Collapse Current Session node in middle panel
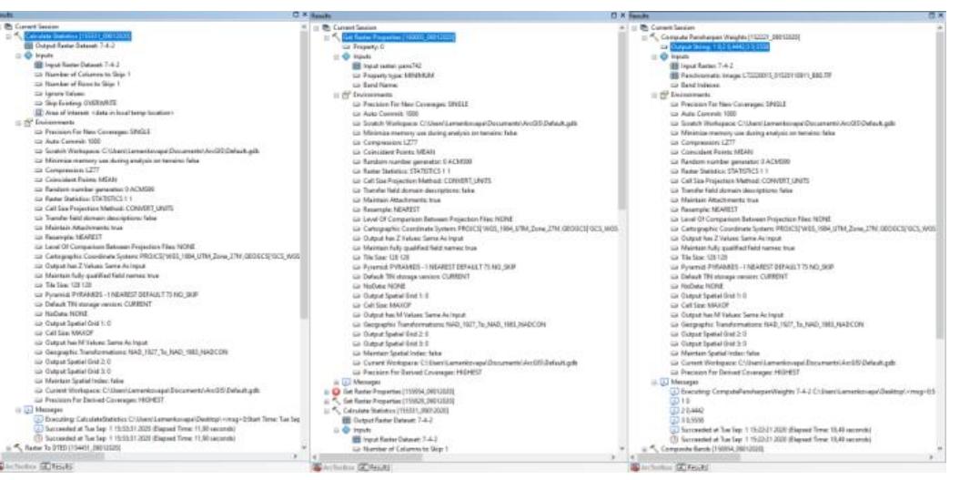The image size is (980, 480). (x=317, y=28)
